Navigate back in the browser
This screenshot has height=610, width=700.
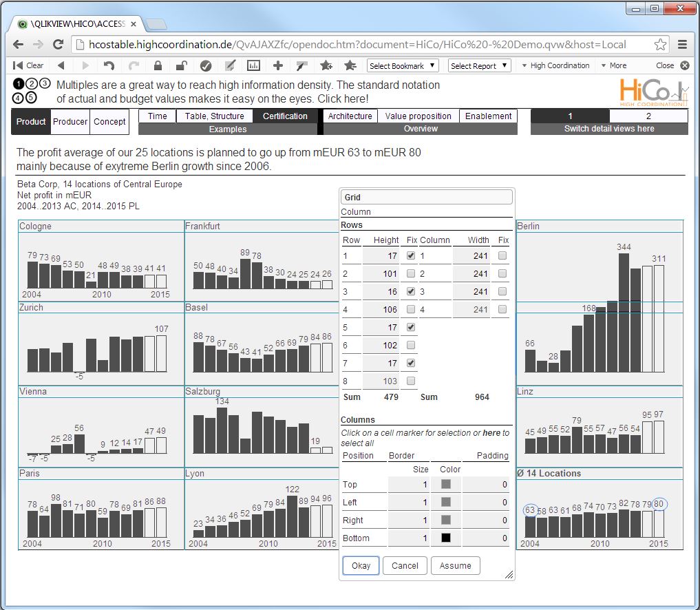click(19, 44)
